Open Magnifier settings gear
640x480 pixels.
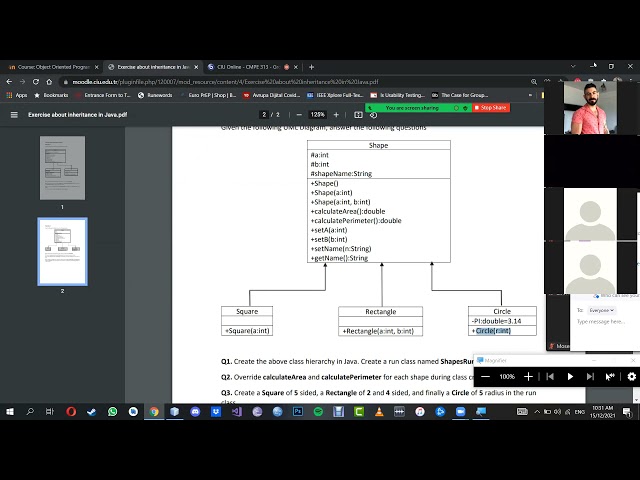click(x=631, y=376)
